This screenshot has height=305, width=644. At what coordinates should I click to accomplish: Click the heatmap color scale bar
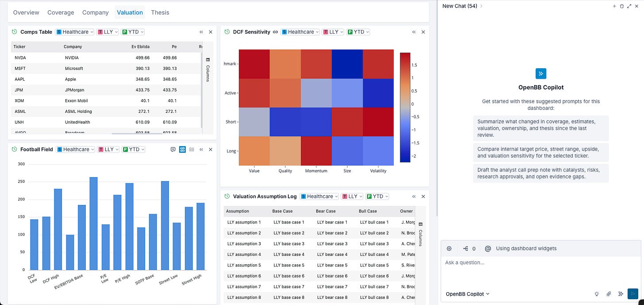(x=405, y=108)
